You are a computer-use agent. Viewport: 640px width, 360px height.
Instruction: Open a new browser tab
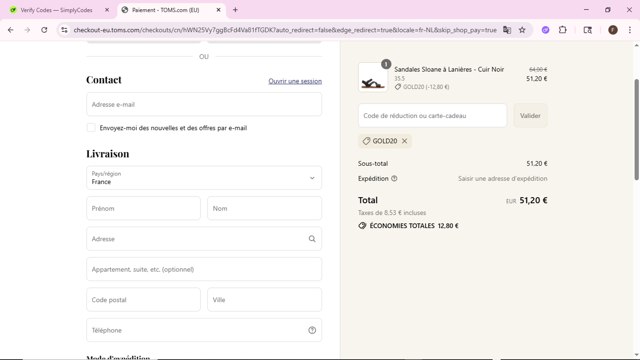pos(235,10)
